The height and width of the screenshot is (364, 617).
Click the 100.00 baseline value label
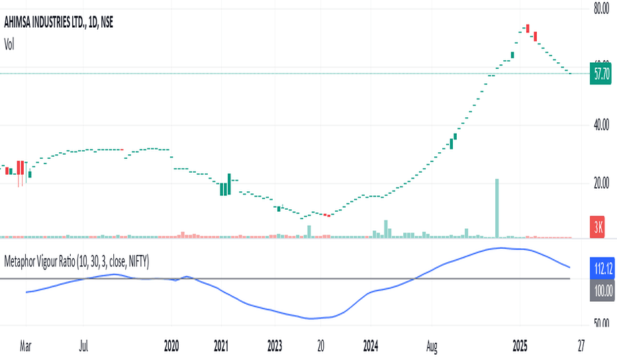click(602, 291)
